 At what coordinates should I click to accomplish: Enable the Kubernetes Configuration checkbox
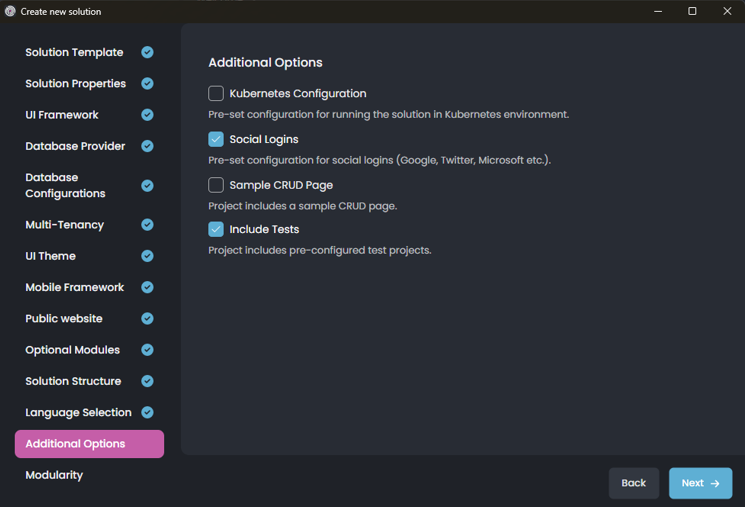(216, 93)
